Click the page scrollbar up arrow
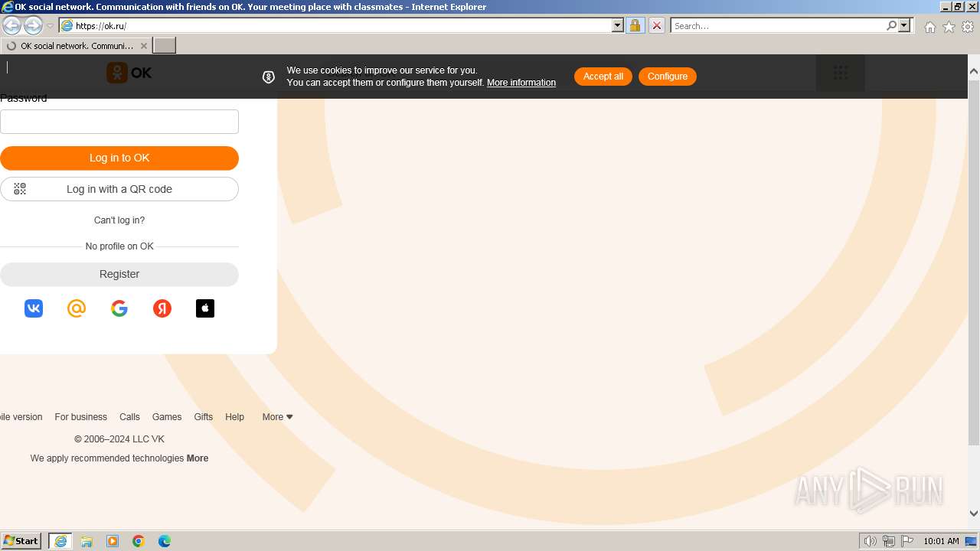The image size is (980, 551). pyautogui.click(x=974, y=71)
